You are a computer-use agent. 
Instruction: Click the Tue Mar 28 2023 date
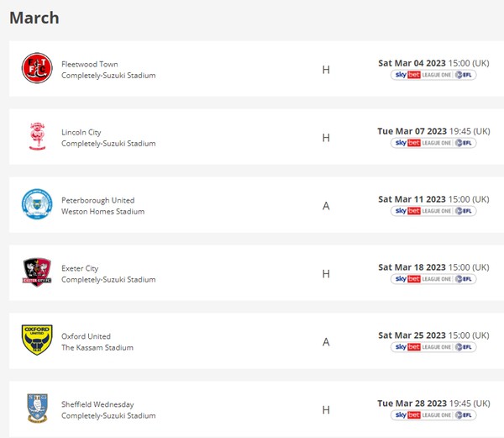(412, 404)
